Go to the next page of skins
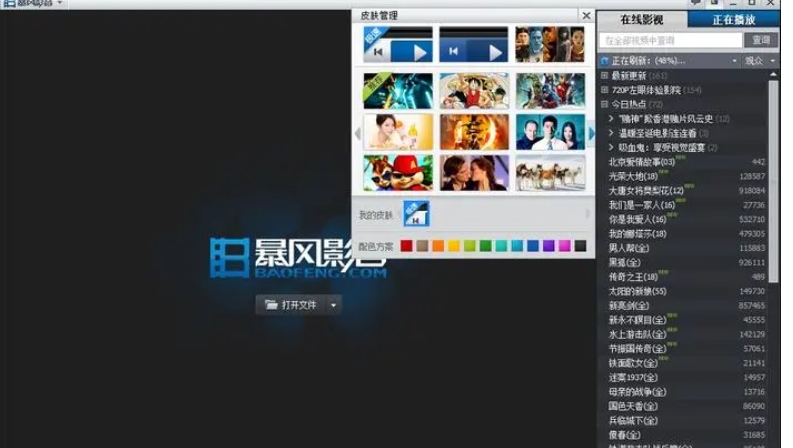Image resolution: width=793 pixels, height=448 pixels. 591,133
